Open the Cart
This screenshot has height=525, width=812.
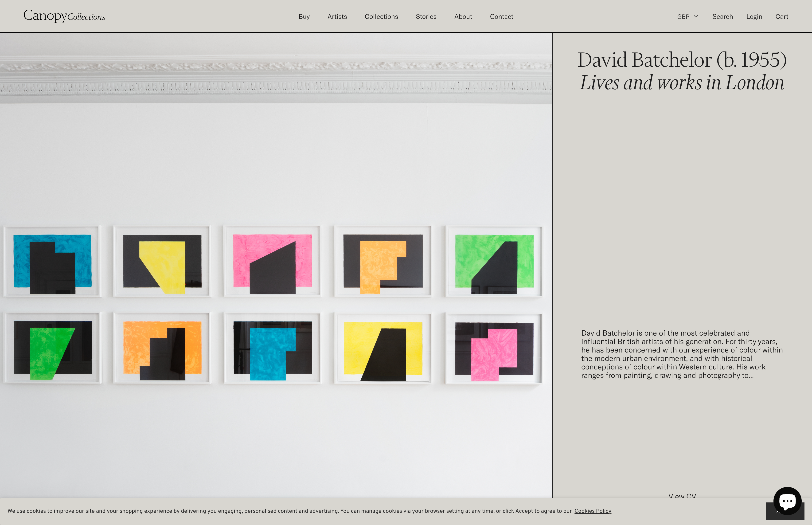tap(782, 17)
